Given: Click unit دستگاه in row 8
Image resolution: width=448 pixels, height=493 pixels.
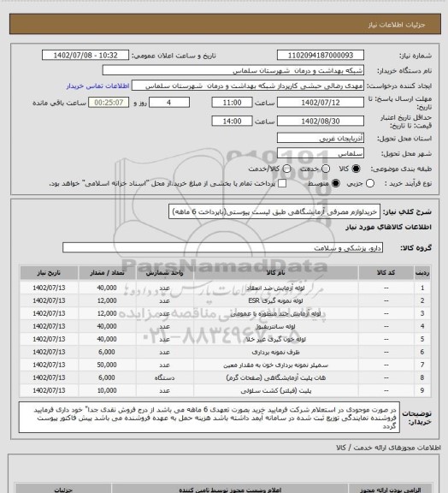Looking at the screenshot, I should click(164, 377).
